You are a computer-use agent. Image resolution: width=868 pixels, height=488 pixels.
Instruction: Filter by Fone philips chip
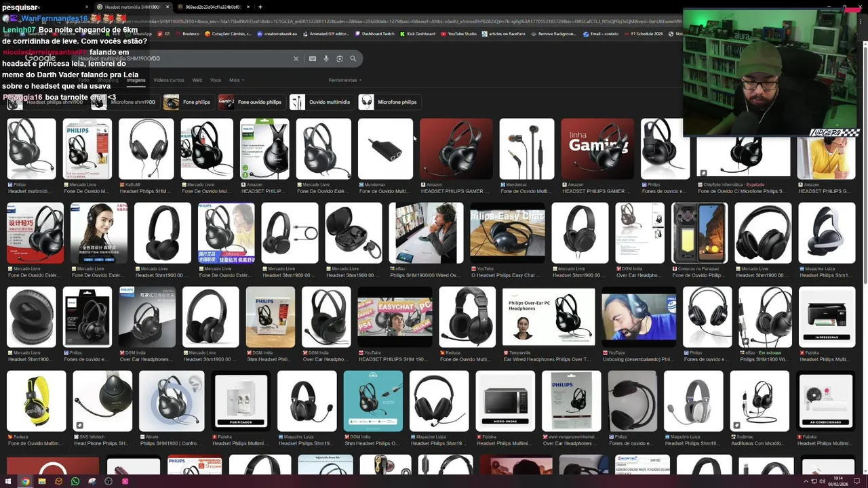tap(189, 102)
